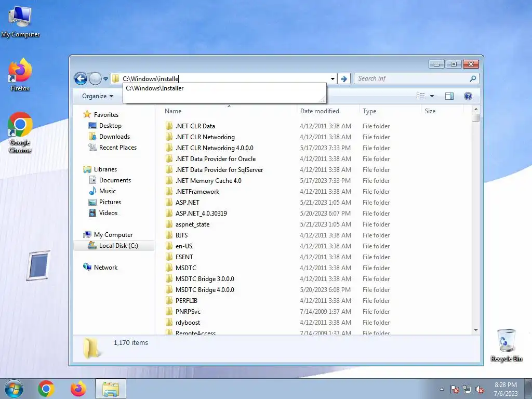
Task: Select the PERFLIB folder icon
Action: click(169, 301)
